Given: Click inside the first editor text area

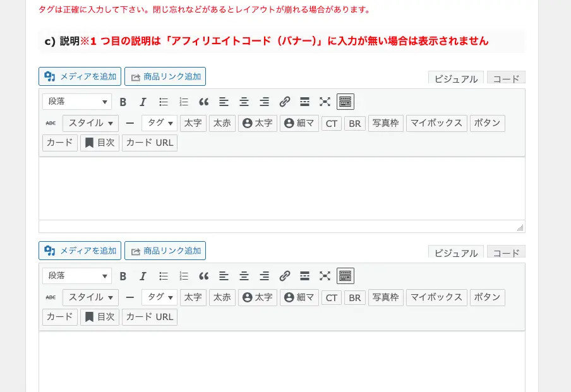Looking at the screenshot, I should coord(281,188).
